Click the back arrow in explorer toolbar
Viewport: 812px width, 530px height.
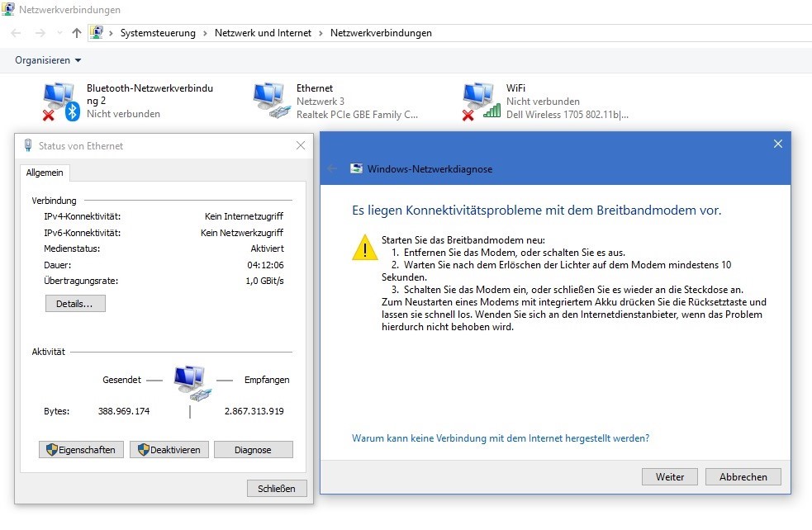17,33
